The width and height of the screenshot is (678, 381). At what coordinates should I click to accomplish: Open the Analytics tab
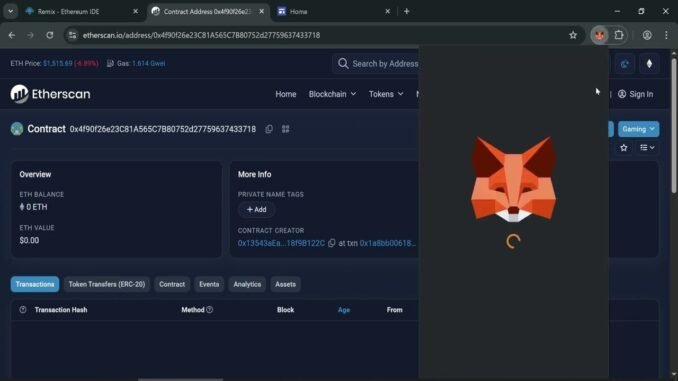tap(247, 284)
